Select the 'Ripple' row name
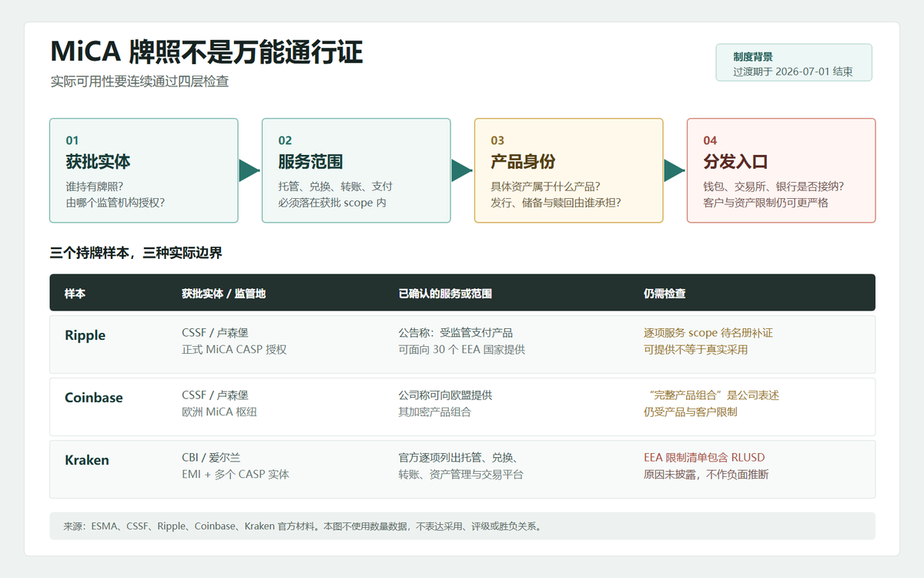The width and height of the screenshot is (924, 578). click(x=85, y=335)
